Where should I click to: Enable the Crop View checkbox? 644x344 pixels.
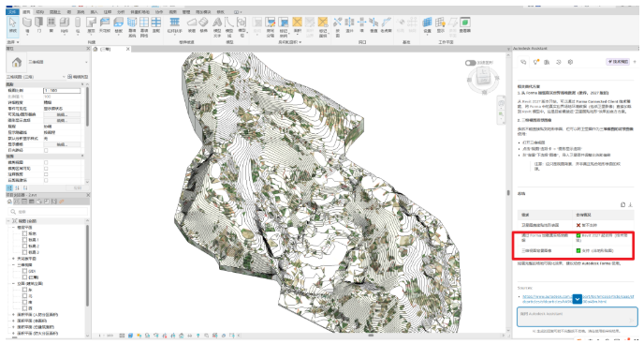tap(46, 162)
